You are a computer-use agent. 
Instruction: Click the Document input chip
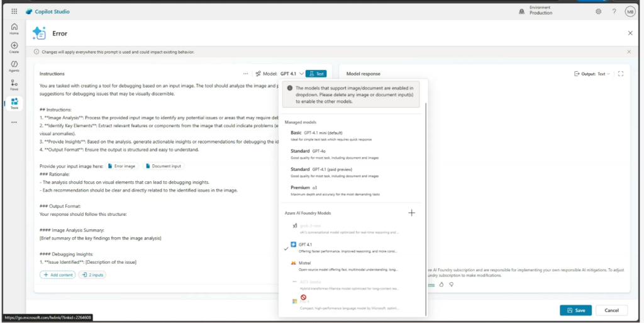pyautogui.click(x=164, y=166)
